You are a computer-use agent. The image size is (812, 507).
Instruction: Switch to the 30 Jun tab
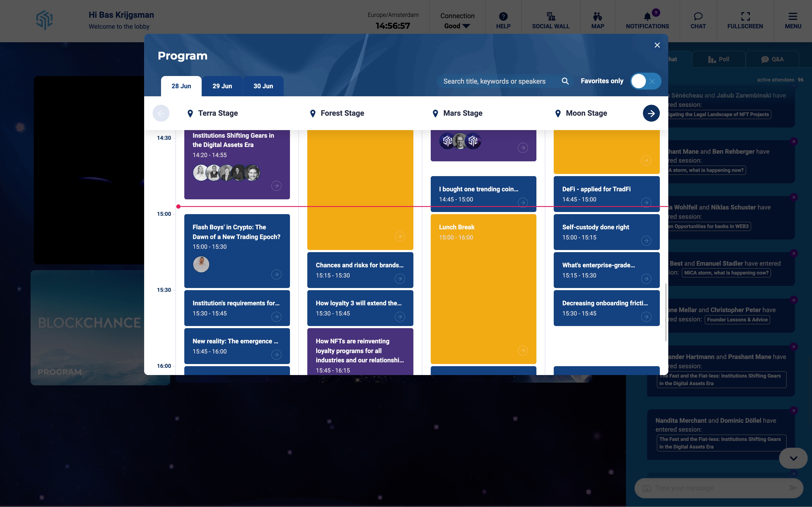[263, 86]
